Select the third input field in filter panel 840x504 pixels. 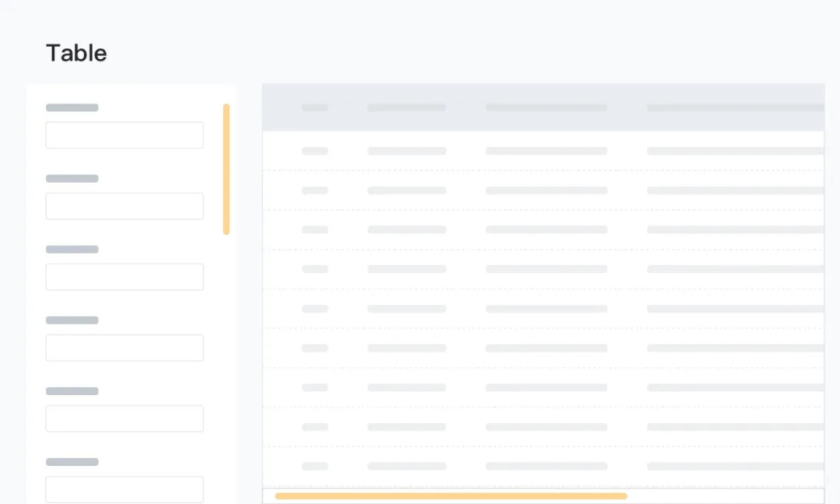124,277
